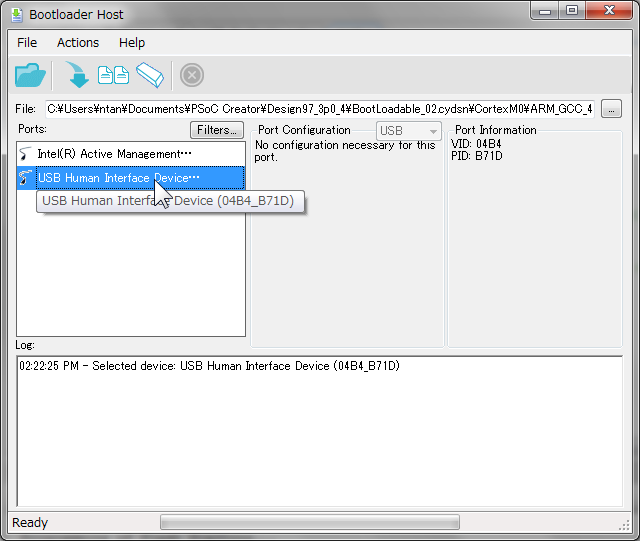640x541 pixels.
Task: Open the USB port type dropdown
Action: pos(408,131)
